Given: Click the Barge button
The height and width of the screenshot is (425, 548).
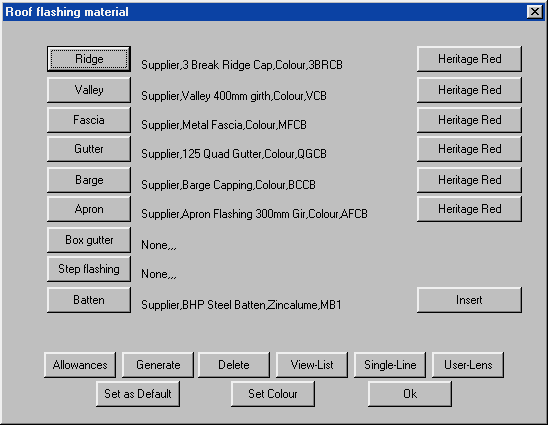Looking at the screenshot, I should click(89, 180).
